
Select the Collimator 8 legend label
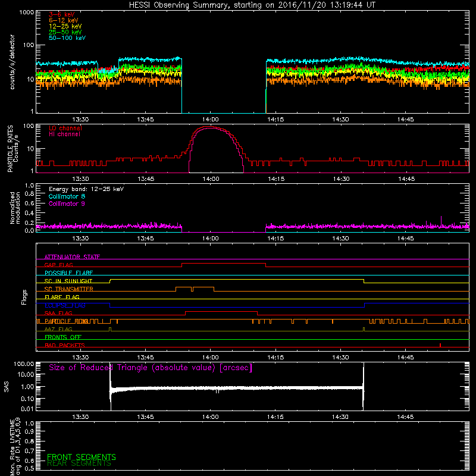click(x=67, y=196)
